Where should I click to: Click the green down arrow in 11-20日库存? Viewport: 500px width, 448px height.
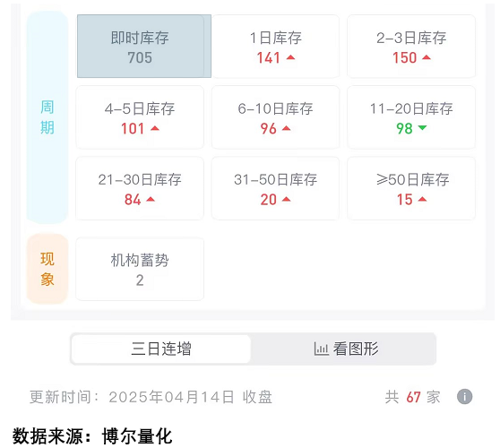422,128
